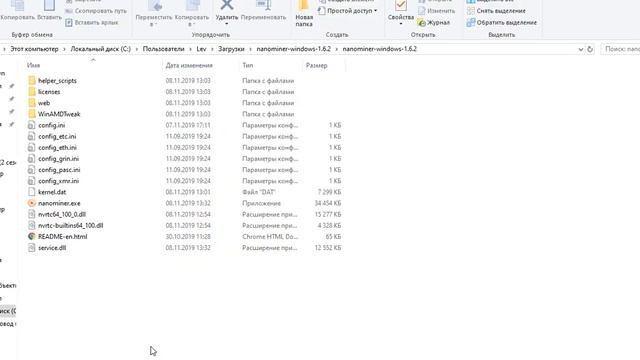
Task: Open address bar history dropdown arrow
Action: click(x=580, y=49)
